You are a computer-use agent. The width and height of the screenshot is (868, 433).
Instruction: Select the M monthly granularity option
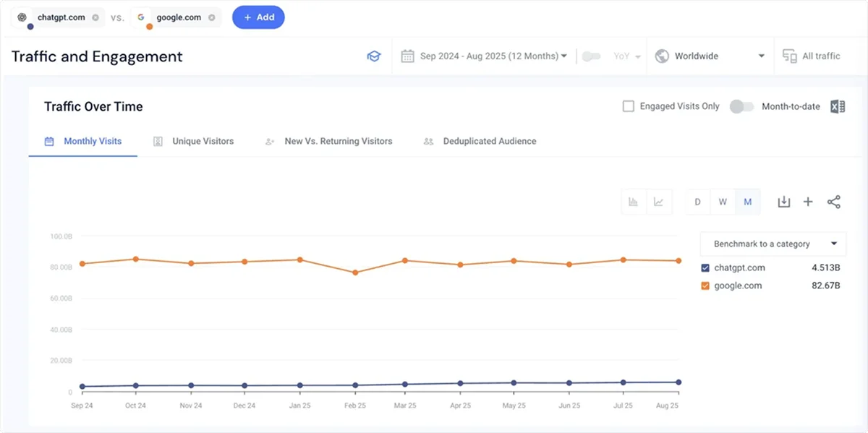coord(748,202)
